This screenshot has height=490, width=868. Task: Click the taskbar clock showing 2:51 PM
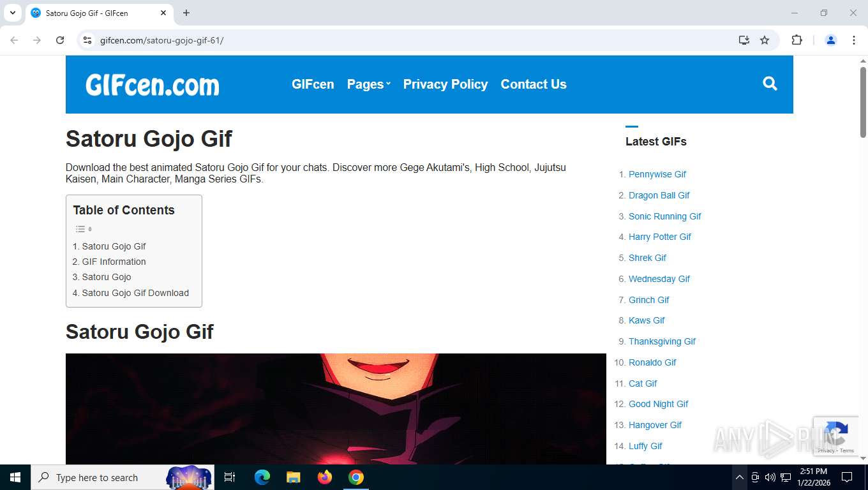(x=813, y=477)
